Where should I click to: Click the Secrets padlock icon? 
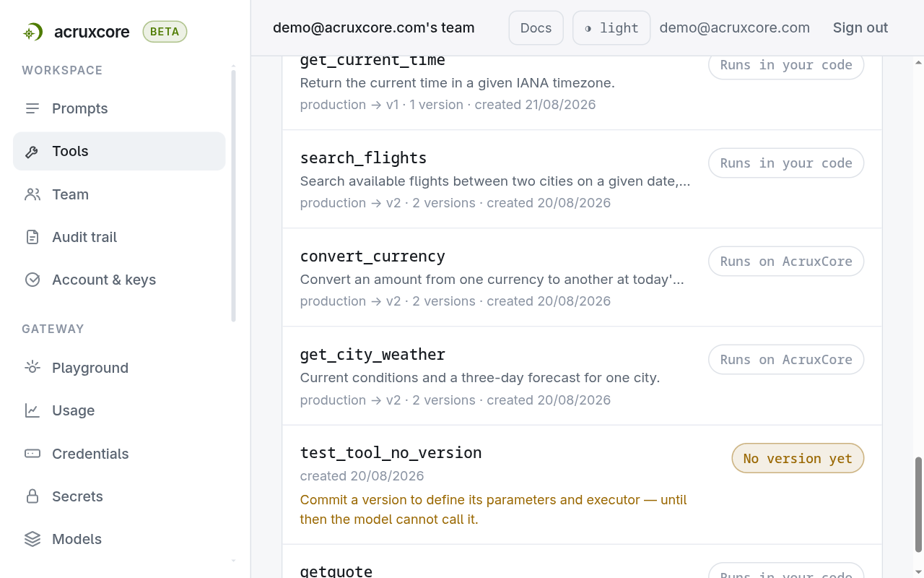[x=32, y=496]
